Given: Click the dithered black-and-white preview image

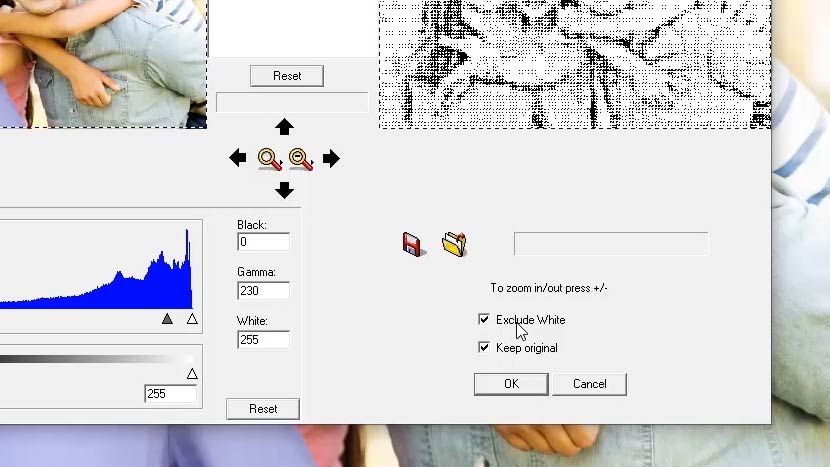Looking at the screenshot, I should coord(574,63).
